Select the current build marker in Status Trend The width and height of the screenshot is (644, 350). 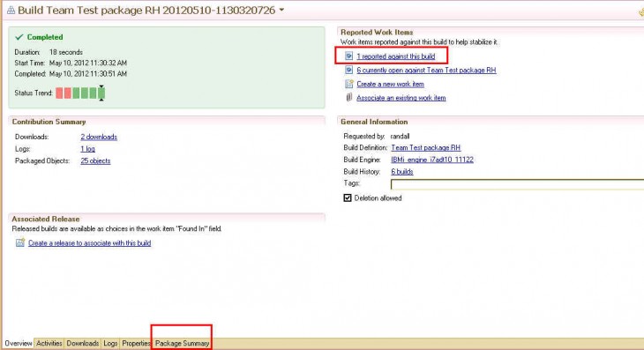click(101, 93)
